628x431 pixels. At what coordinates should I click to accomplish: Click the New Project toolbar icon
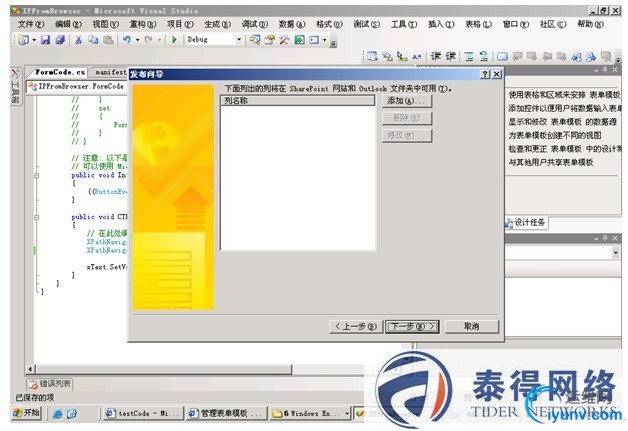click(x=24, y=40)
